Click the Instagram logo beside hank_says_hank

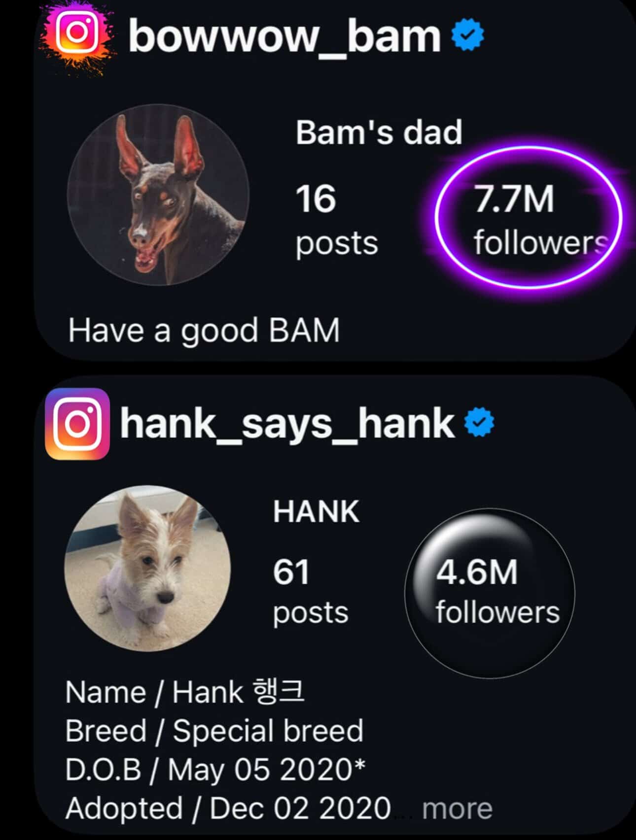pyautogui.click(x=77, y=424)
